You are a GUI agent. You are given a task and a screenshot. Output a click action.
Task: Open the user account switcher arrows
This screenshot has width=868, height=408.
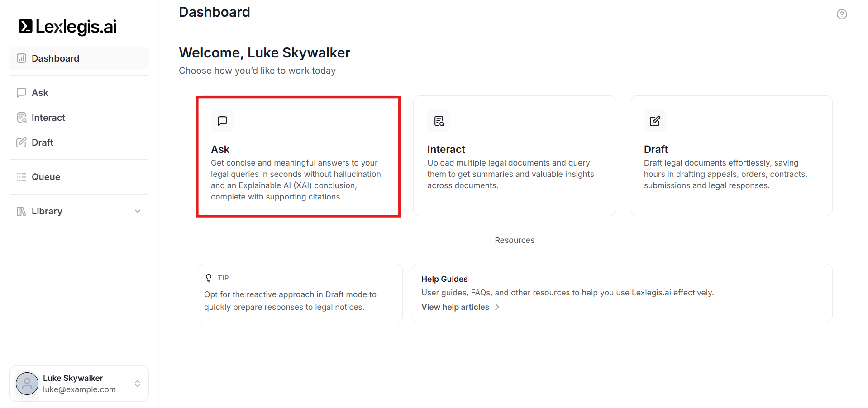(x=138, y=384)
